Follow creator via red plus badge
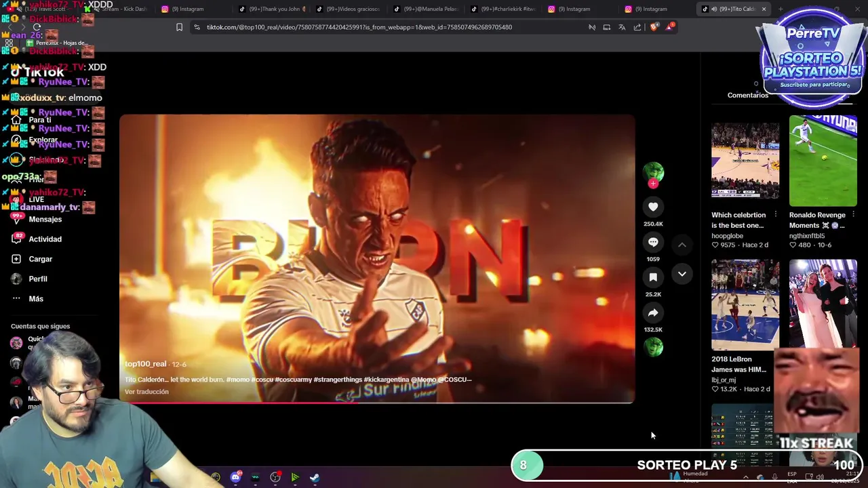This screenshot has height=488, width=868. (x=653, y=184)
